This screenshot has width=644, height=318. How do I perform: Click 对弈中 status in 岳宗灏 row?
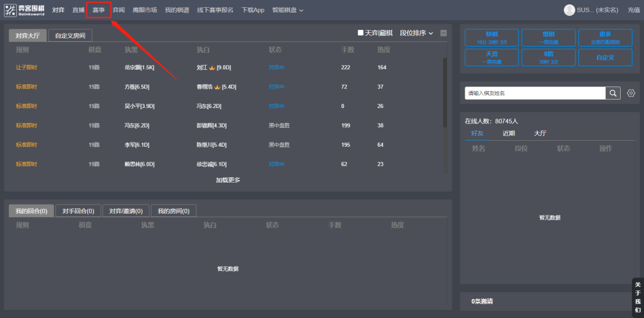277,67
